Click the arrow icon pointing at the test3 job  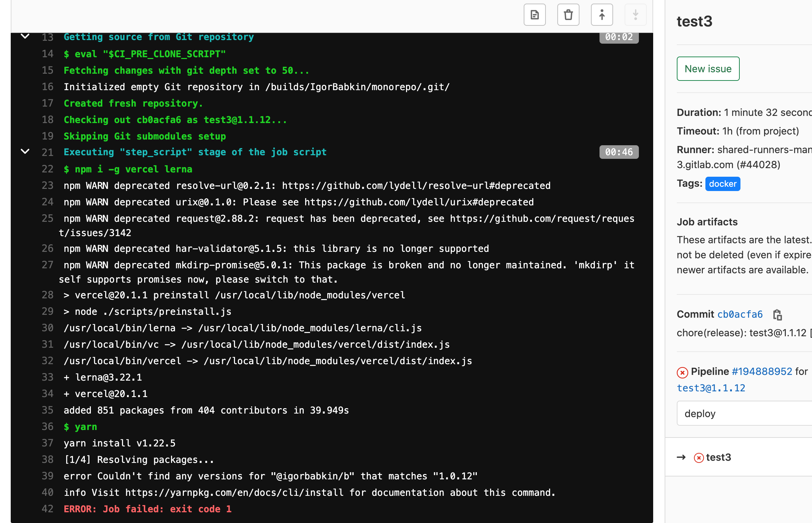pos(681,457)
